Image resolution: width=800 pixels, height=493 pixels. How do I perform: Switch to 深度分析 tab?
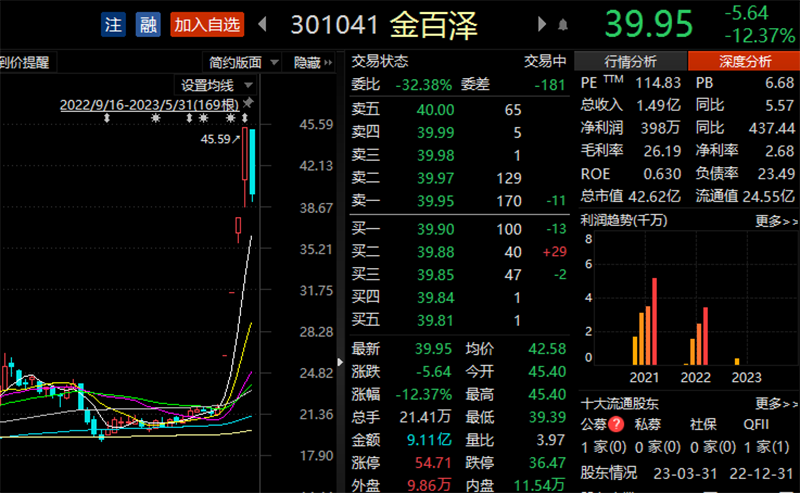[x=744, y=62]
